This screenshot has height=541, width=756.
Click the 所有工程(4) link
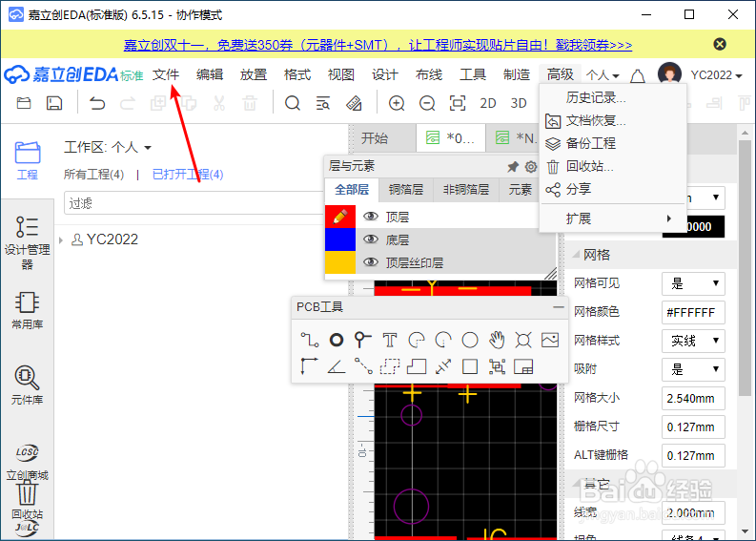(x=94, y=175)
